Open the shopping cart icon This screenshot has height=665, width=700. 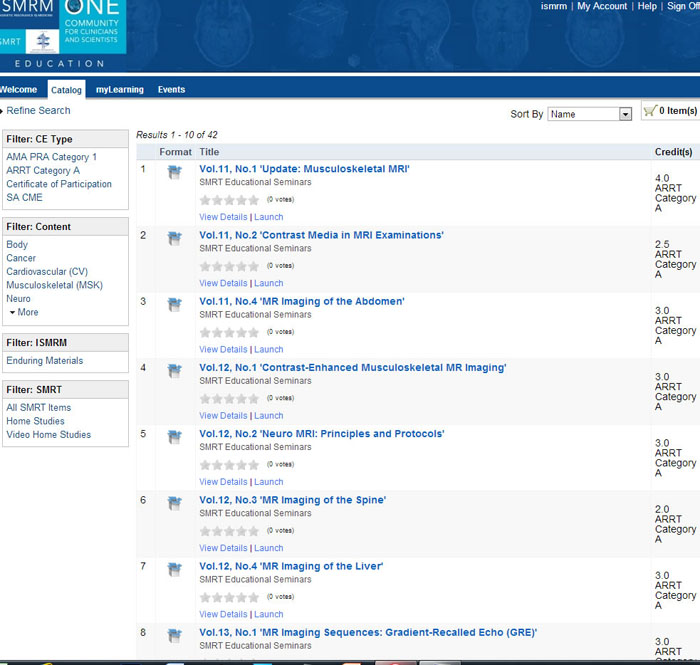(650, 111)
